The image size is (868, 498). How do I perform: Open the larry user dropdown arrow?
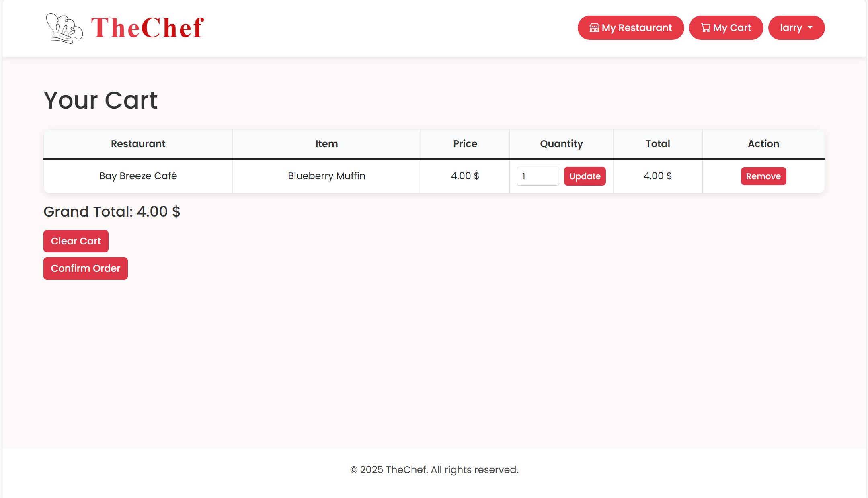coord(810,27)
